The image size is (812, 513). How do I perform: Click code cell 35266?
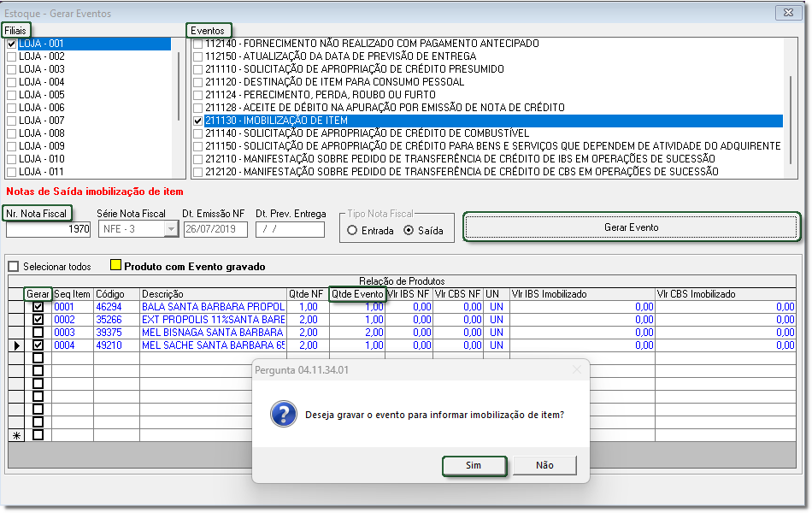click(x=116, y=320)
